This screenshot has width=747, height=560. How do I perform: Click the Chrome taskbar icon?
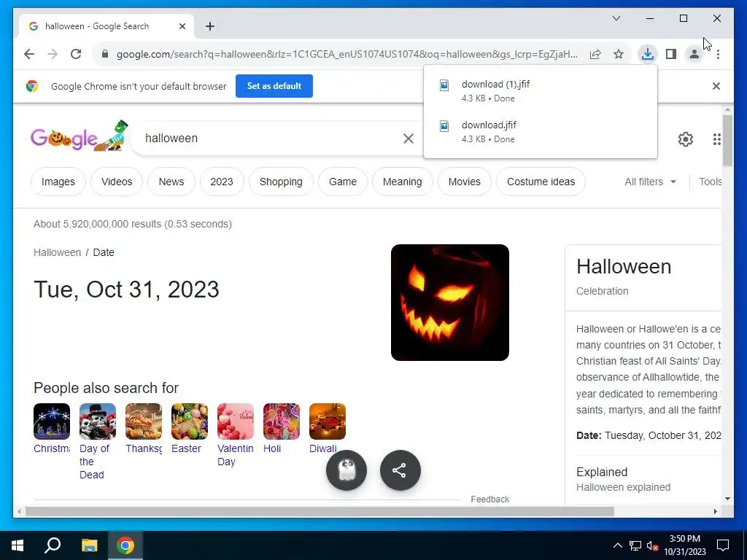(125, 545)
